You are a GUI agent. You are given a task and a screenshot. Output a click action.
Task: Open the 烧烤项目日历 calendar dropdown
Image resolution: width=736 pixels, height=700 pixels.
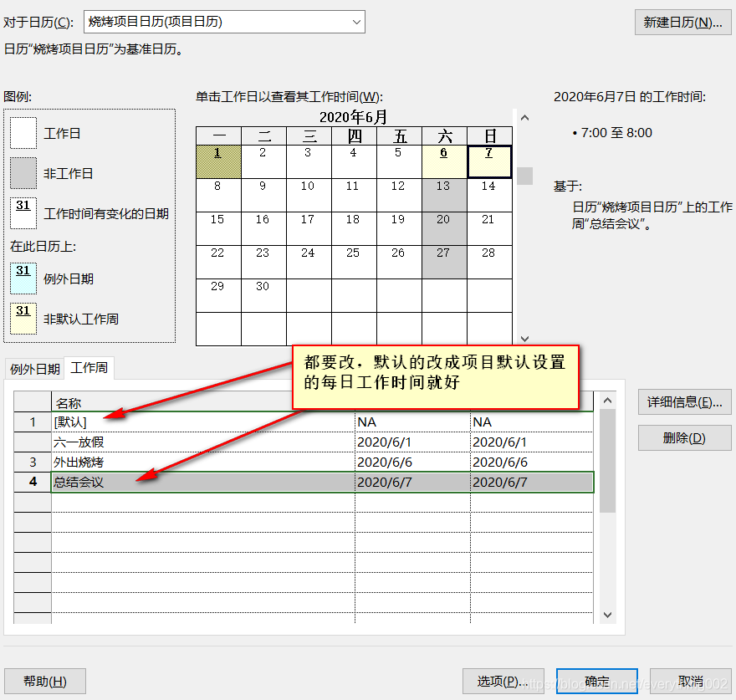click(358, 22)
